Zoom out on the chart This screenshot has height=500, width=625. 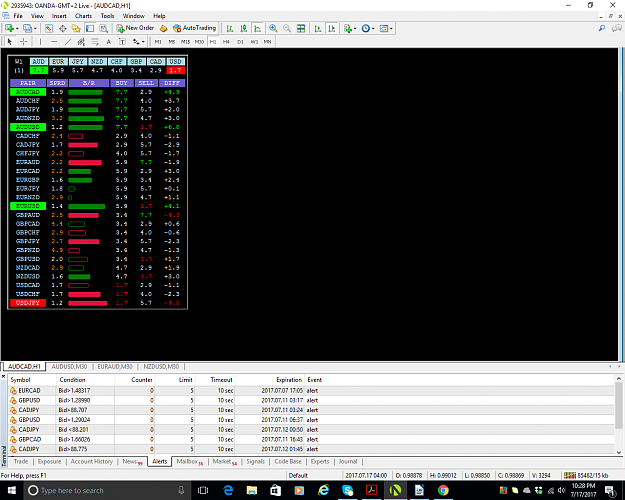click(287, 28)
